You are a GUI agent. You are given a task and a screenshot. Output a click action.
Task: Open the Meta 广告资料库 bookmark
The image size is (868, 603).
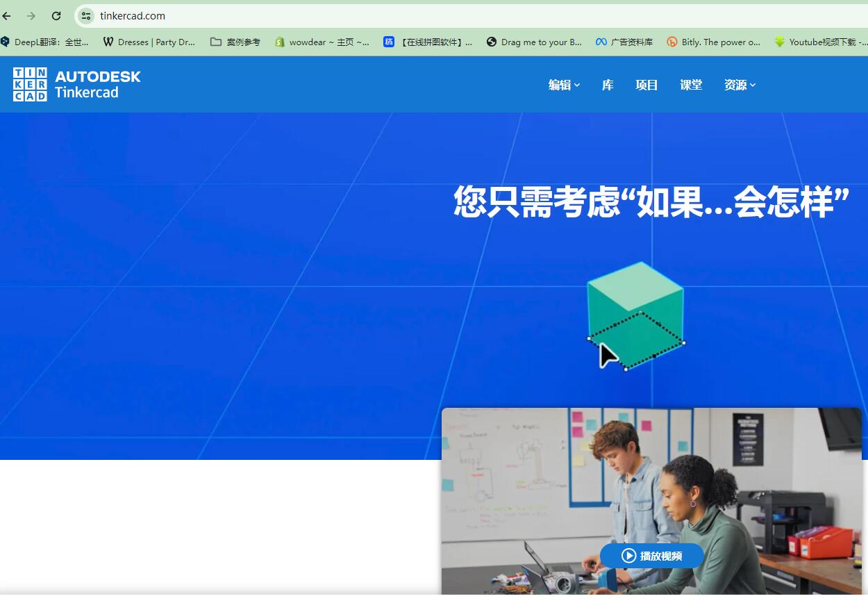coord(624,42)
